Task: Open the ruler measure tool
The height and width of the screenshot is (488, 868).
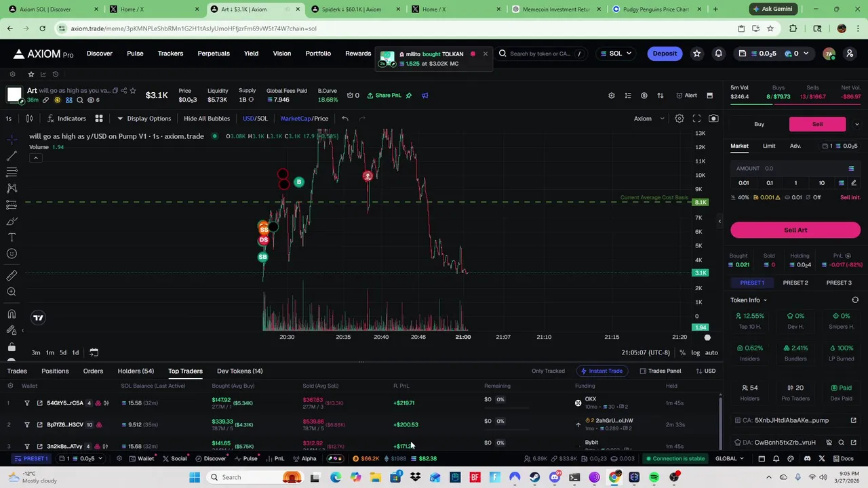Action: [12, 275]
